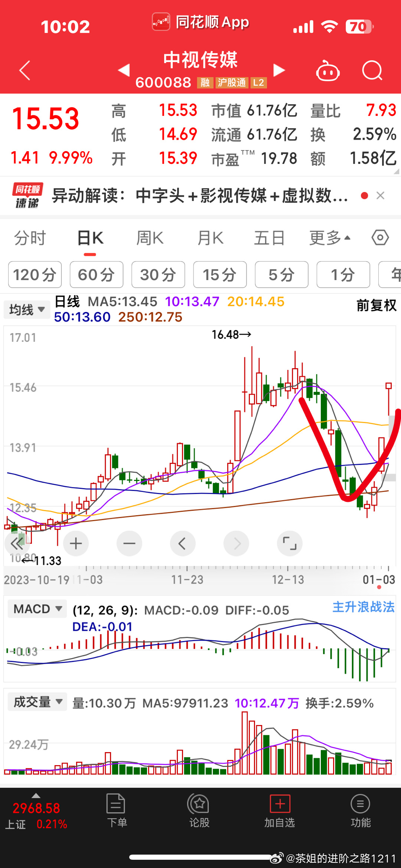Screen dimensions: 401x868
Task: Zoom in chart with plus button
Action: (x=76, y=543)
